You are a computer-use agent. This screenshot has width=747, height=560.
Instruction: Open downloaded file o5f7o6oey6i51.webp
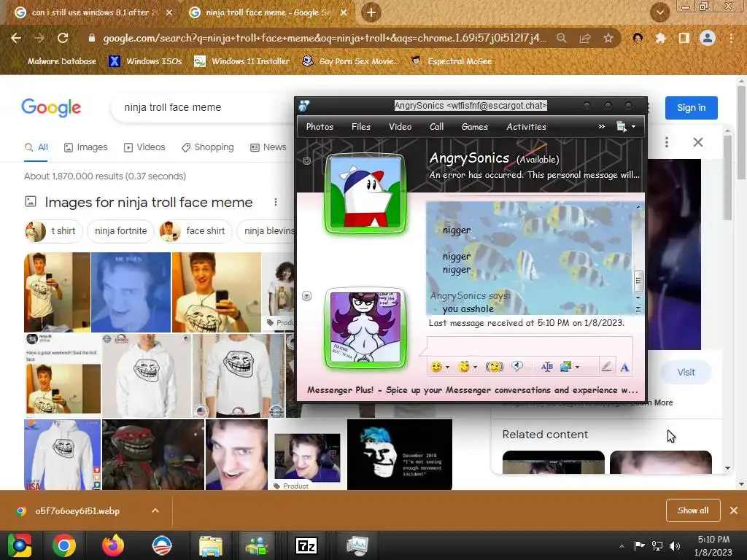77,511
